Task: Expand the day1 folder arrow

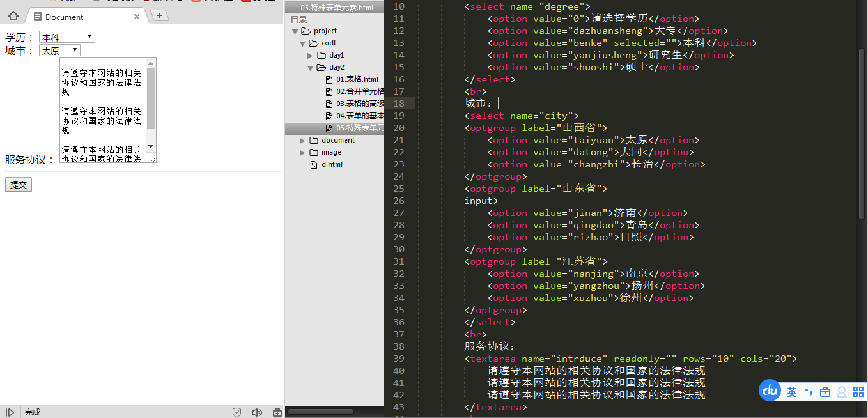Action: (x=311, y=56)
